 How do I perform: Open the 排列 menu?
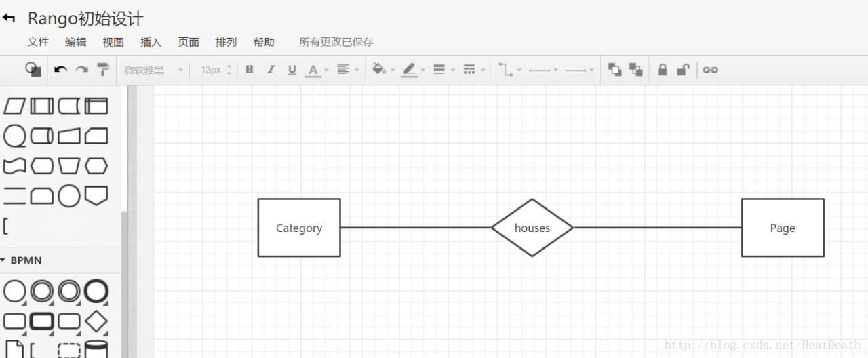coord(226,42)
